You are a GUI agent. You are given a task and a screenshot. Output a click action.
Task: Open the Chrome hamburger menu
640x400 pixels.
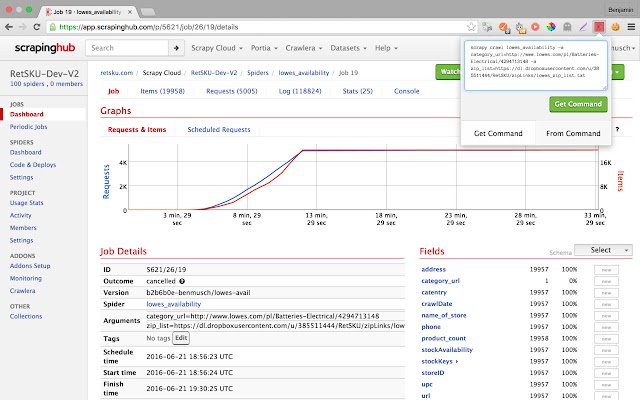[631, 27]
